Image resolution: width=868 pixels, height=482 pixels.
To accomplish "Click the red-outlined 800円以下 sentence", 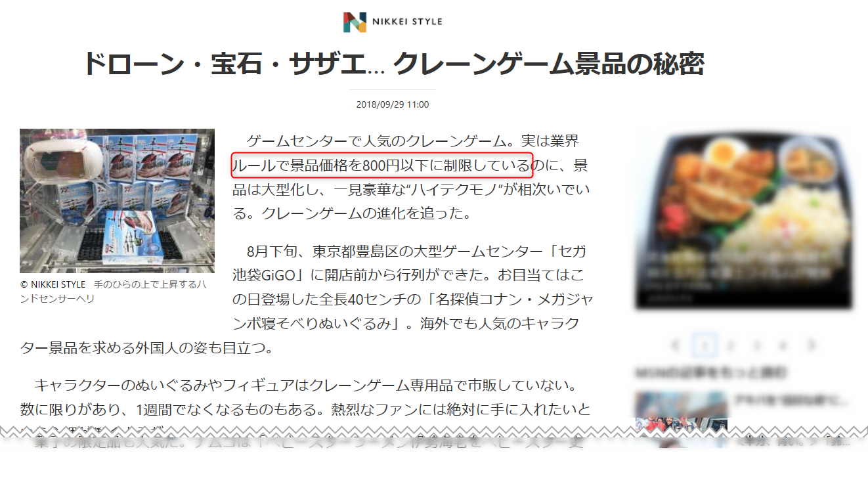I will (x=381, y=165).
